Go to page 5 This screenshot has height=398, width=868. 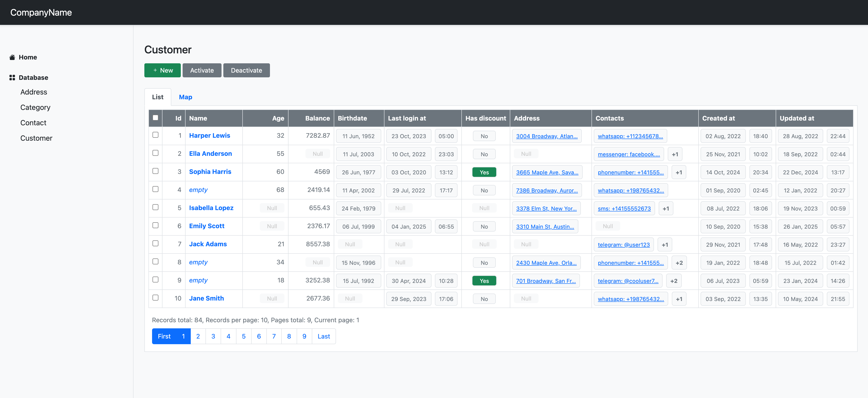tap(244, 336)
